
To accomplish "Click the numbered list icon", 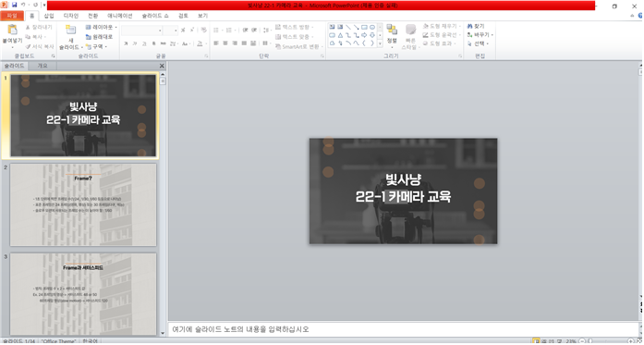I will (230, 30).
